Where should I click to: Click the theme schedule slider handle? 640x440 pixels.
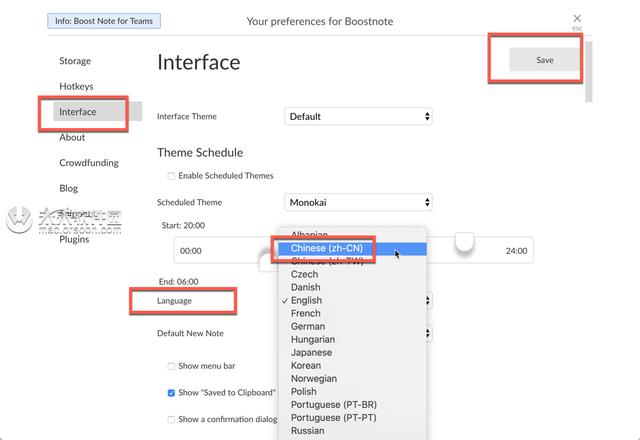tap(464, 241)
